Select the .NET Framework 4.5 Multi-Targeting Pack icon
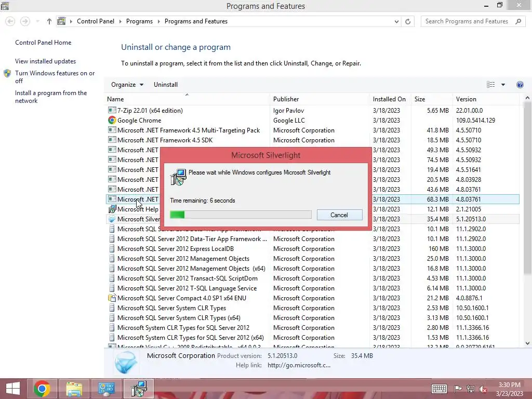The image size is (532, 399). (112, 130)
